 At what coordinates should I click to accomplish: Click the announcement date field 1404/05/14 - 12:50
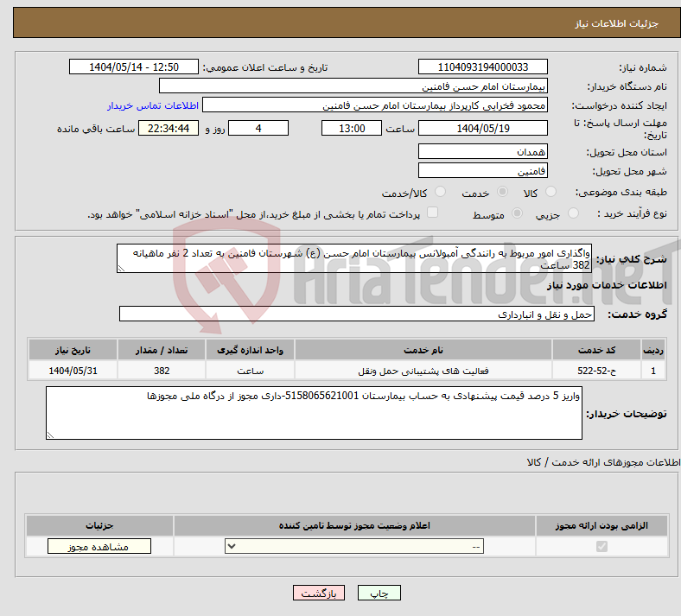point(134,67)
